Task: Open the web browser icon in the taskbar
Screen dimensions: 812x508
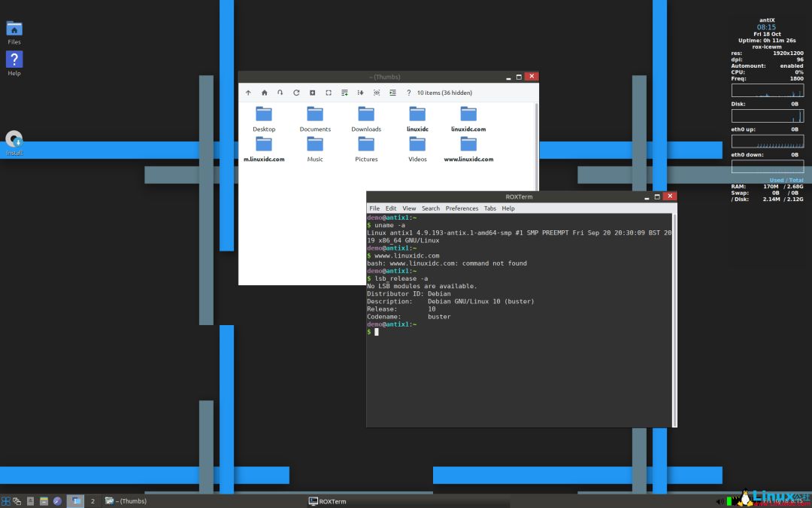Action: coord(57,500)
